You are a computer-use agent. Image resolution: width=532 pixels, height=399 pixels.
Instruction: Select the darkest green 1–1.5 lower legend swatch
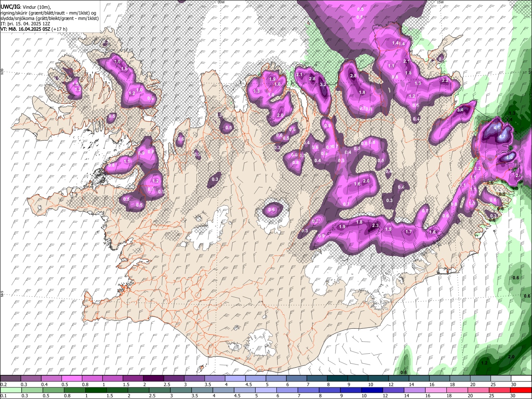tap(96, 390)
